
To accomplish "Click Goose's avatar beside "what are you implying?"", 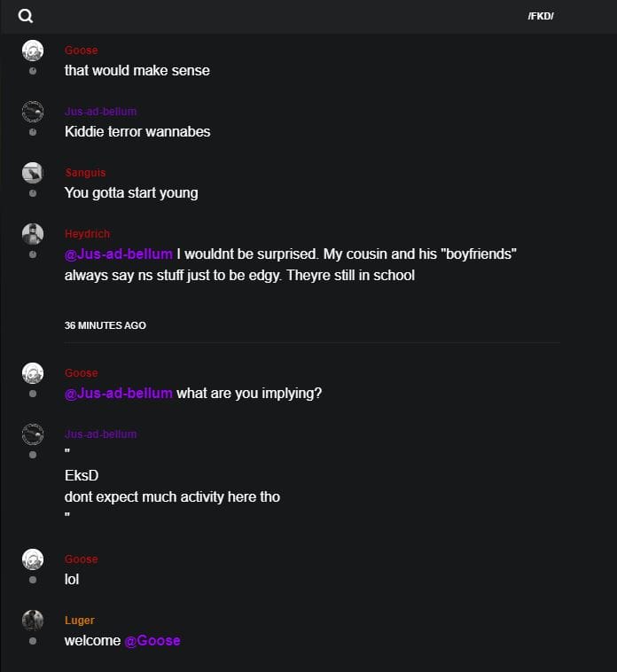I will 33,373.
